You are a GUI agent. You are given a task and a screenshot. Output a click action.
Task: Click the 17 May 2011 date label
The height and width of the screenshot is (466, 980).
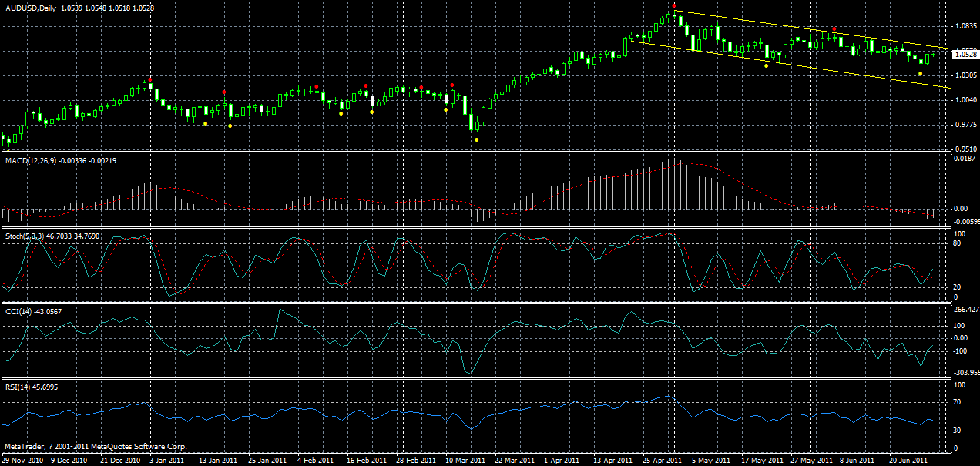(760, 460)
